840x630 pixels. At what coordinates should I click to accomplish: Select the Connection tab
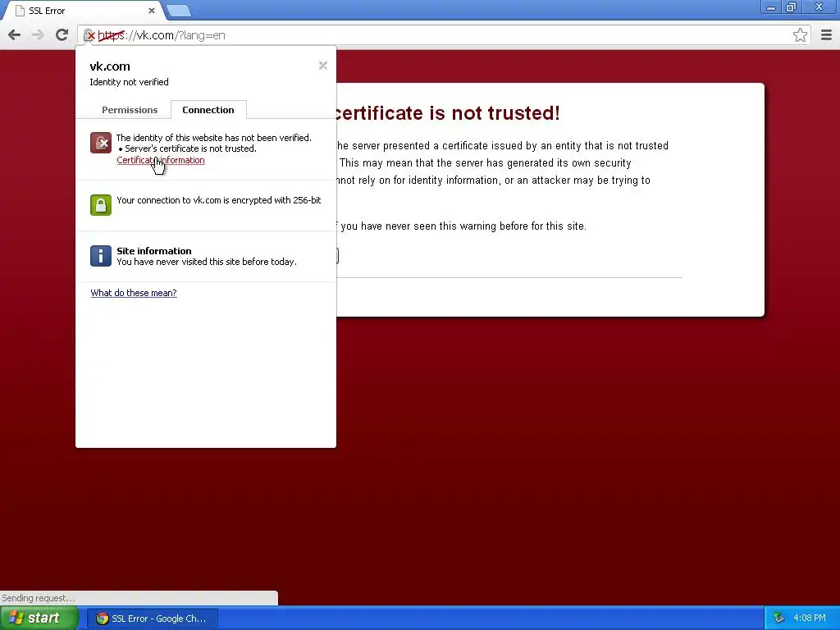[x=208, y=110]
